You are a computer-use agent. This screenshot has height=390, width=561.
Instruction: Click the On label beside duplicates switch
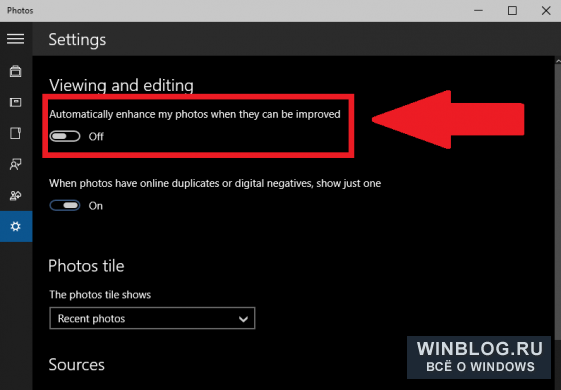pos(96,206)
